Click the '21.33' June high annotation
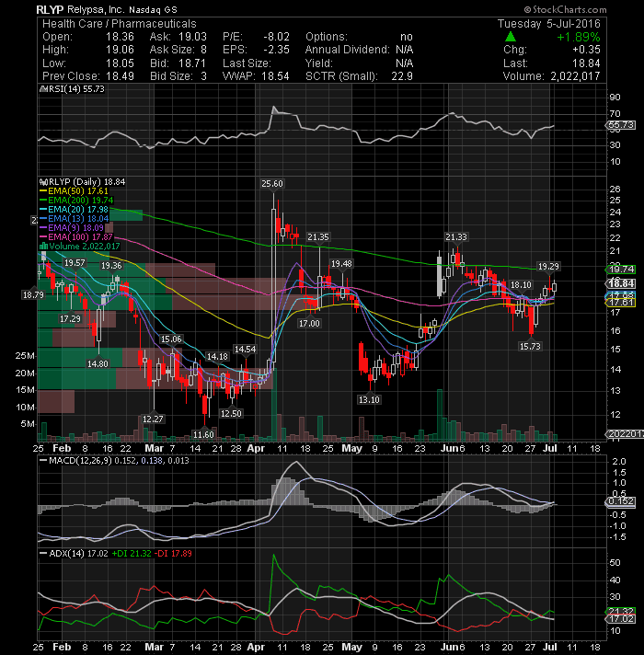Viewport: 644px width, 655px height. pyautogui.click(x=456, y=236)
